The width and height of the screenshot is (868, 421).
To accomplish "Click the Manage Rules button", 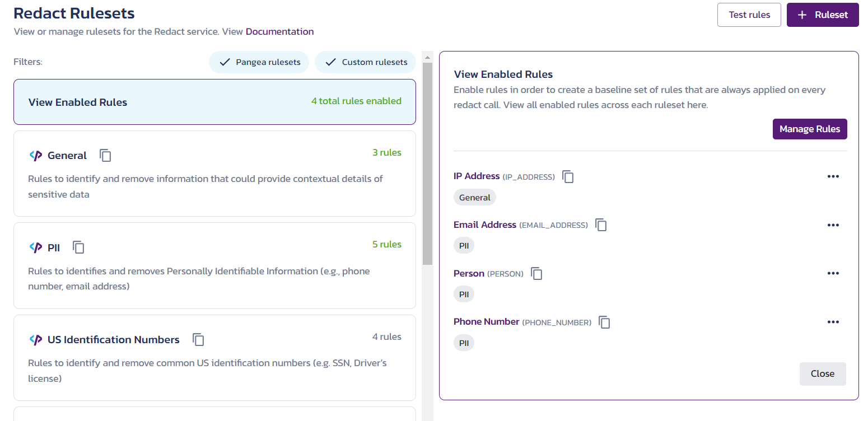I will pyautogui.click(x=809, y=129).
